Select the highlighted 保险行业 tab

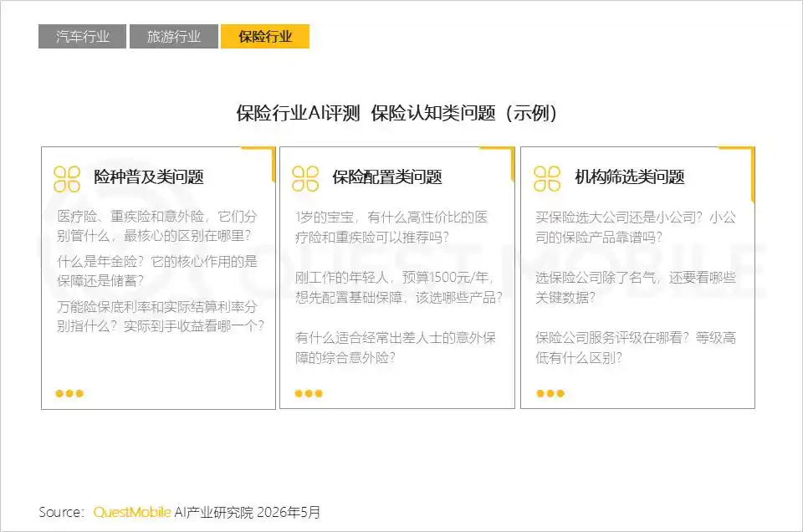[x=265, y=36]
